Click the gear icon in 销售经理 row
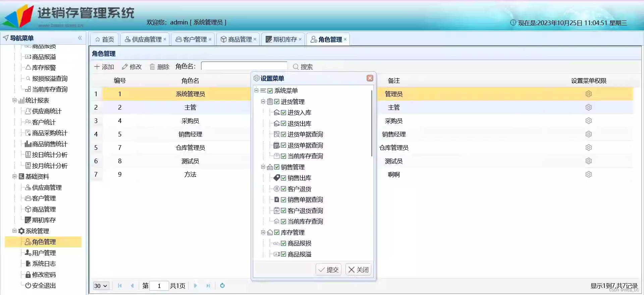This screenshot has width=644, height=295. 588,134
